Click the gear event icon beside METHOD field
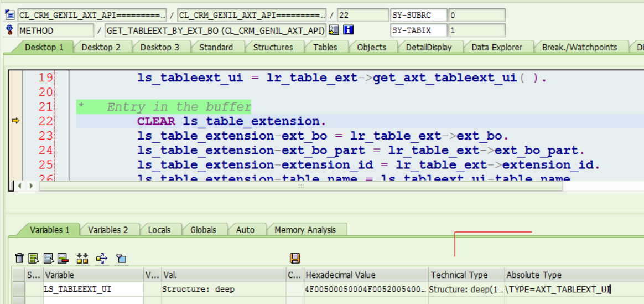This screenshot has width=644, height=304. coord(11,30)
